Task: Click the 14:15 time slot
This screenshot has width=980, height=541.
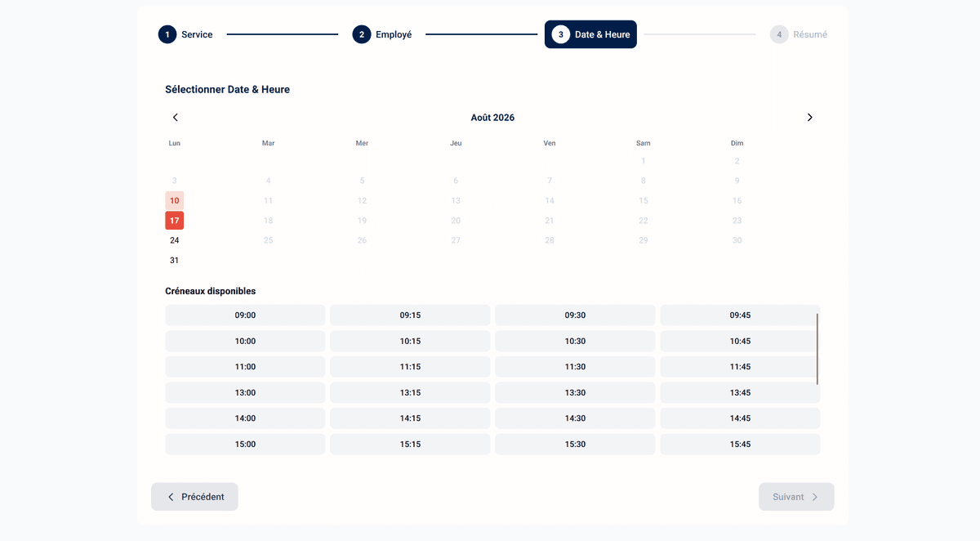Action: pyautogui.click(x=410, y=418)
